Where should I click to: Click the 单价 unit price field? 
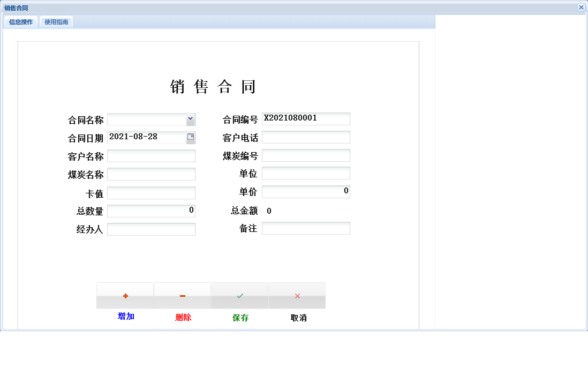coord(306,191)
